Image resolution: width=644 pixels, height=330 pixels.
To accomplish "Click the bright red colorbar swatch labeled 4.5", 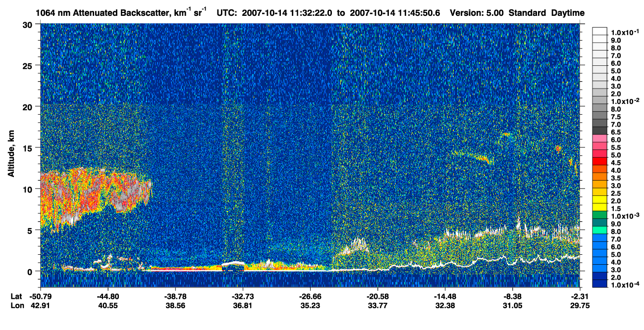I will (x=599, y=161).
